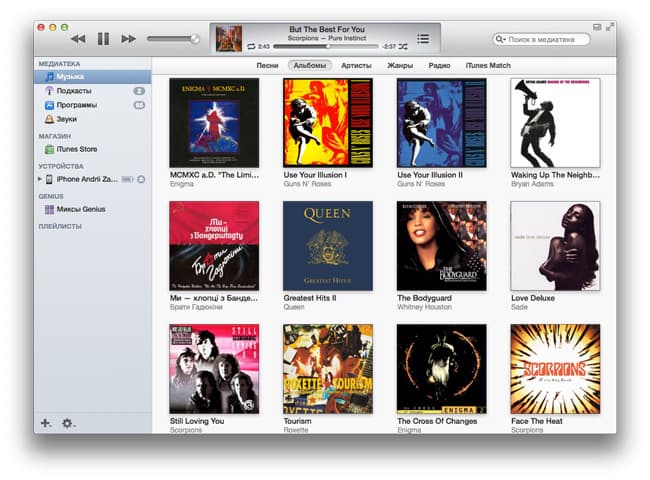
Task: Open the Up Next list icon
Action: click(x=423, y=39)
